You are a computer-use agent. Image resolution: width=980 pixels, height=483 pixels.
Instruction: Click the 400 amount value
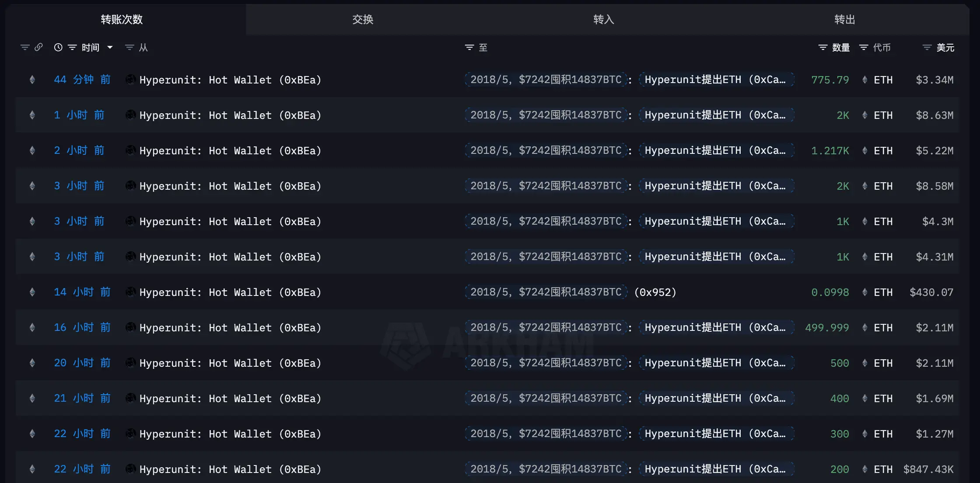[840, 399]
